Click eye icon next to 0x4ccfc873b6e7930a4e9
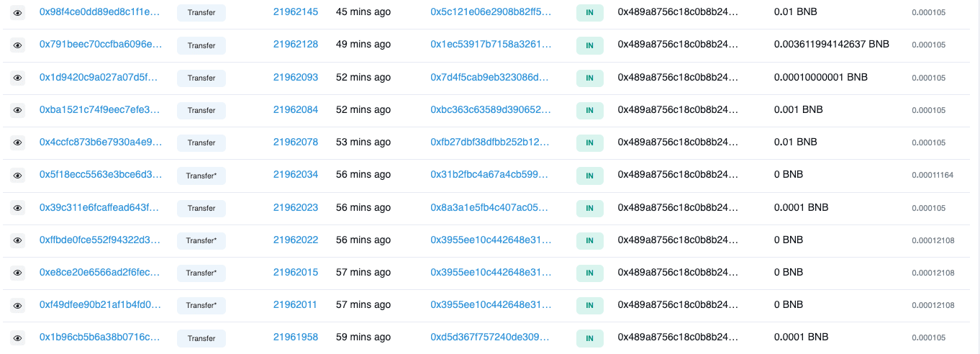This screenshot has height=354, width=980. (18, 142)
